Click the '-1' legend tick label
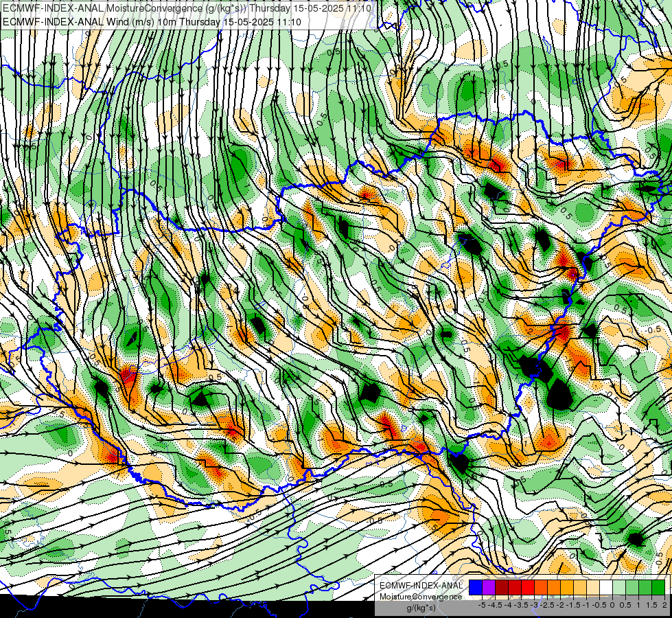The width and height of the screenshot is (672, 618). pyautogui.click(x=586, y=605)
